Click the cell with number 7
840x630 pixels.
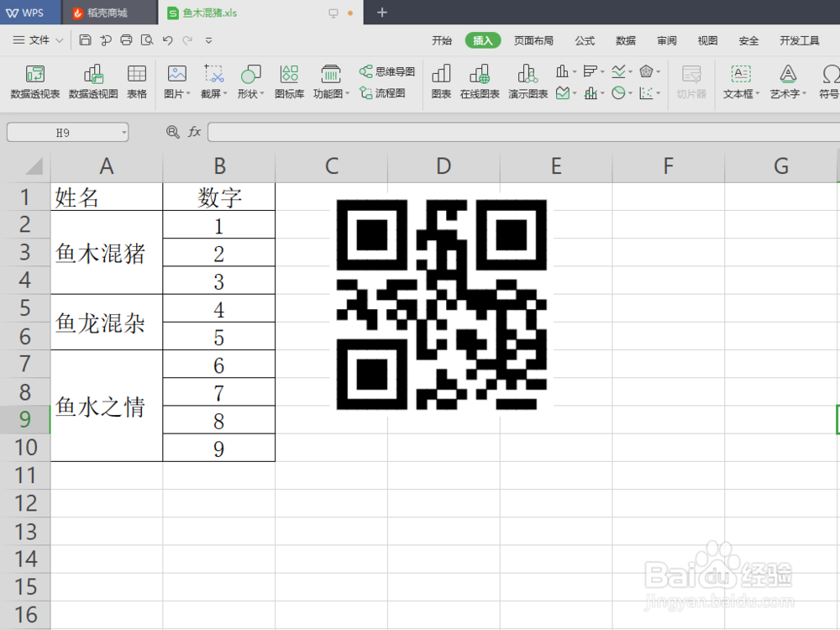click(x=218, y=392)
